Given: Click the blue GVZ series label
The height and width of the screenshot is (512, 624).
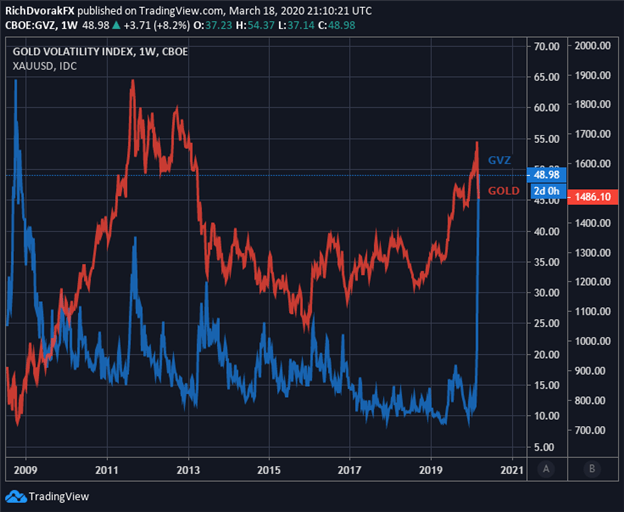Looking at the screenshot, I should coord(499,160).
